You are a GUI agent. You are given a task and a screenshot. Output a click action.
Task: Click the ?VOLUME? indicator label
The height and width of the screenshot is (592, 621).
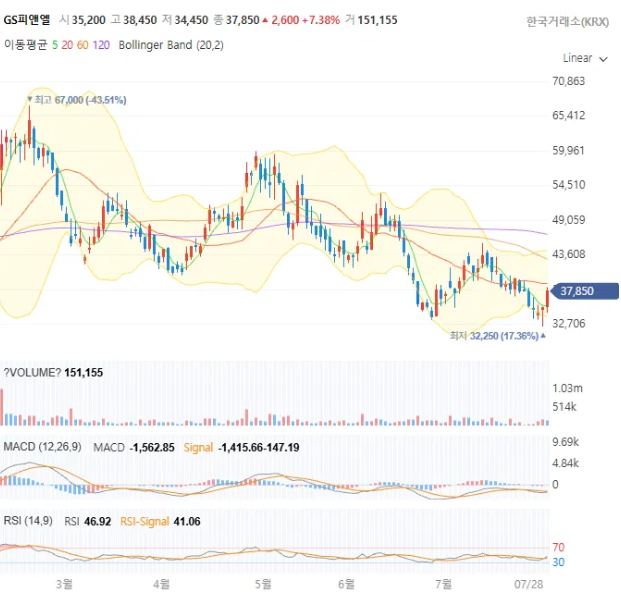(32, 373)
